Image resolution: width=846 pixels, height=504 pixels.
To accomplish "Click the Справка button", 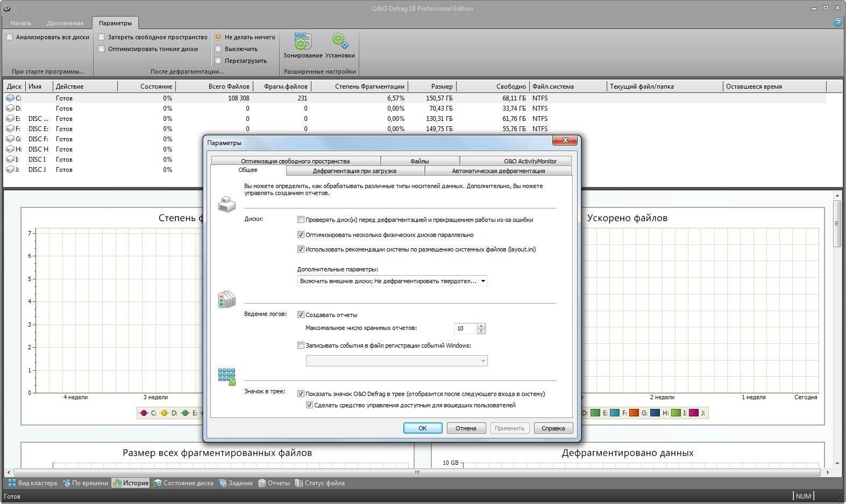I will click(x=553, y=428).
